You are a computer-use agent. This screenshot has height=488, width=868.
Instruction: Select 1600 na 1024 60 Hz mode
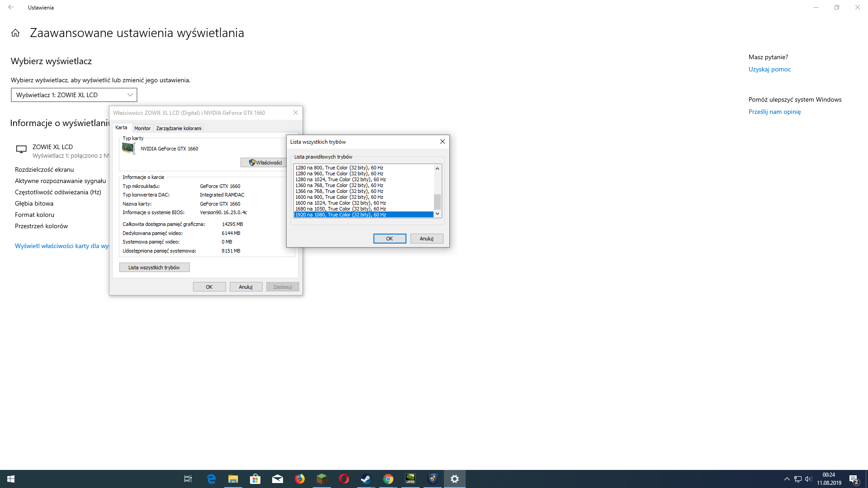tap(363, 203)
